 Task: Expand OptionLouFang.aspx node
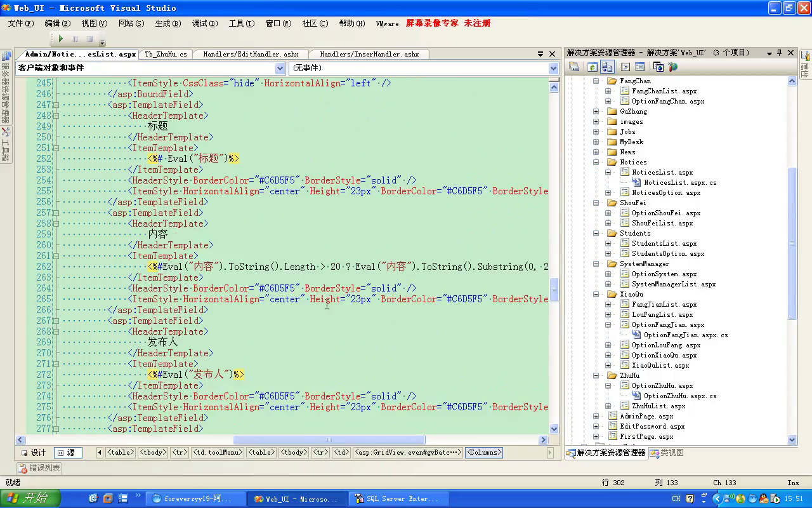(x=608, y=345)
